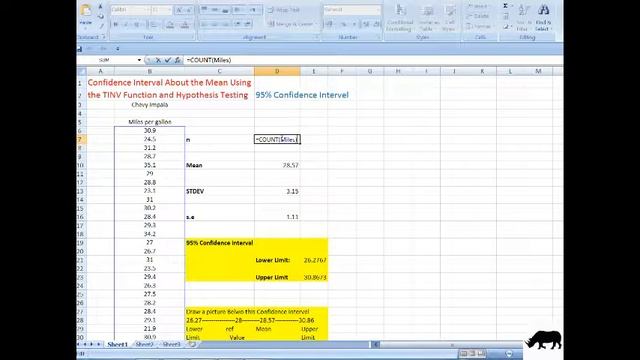This screenshot has width=640, height=360.
Task: Click the Increase Decimal icon
Action: tap(366, 24)
